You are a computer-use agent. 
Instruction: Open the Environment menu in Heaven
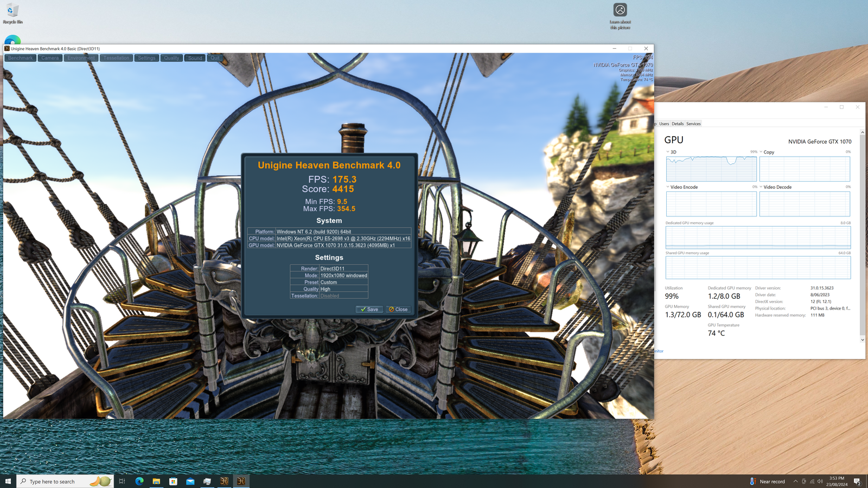(x=81, y=58)
